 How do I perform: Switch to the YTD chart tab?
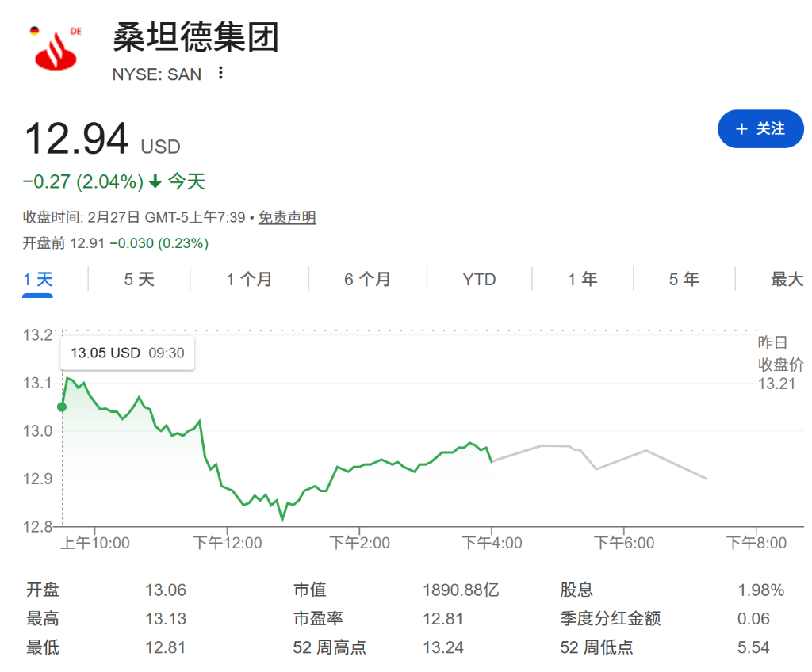(480, 279)
